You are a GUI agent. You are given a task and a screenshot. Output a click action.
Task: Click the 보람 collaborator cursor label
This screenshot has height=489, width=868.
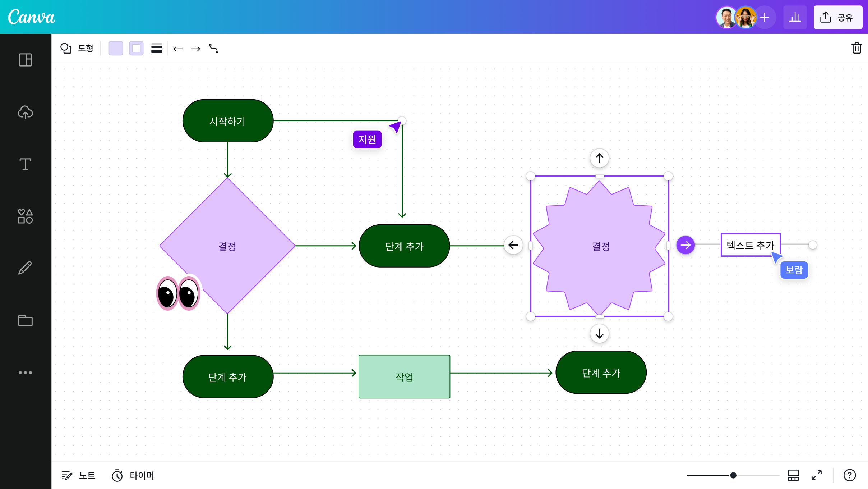(x=794, y=270)
